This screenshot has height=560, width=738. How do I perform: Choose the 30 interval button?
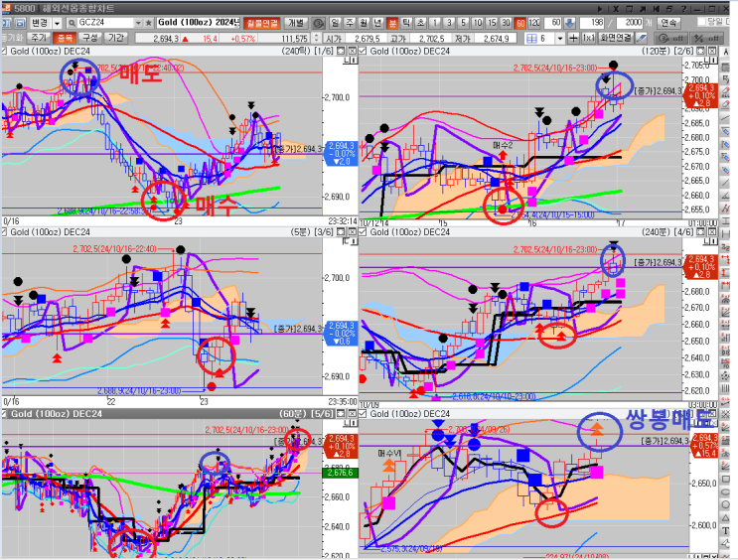pos(506,23)
